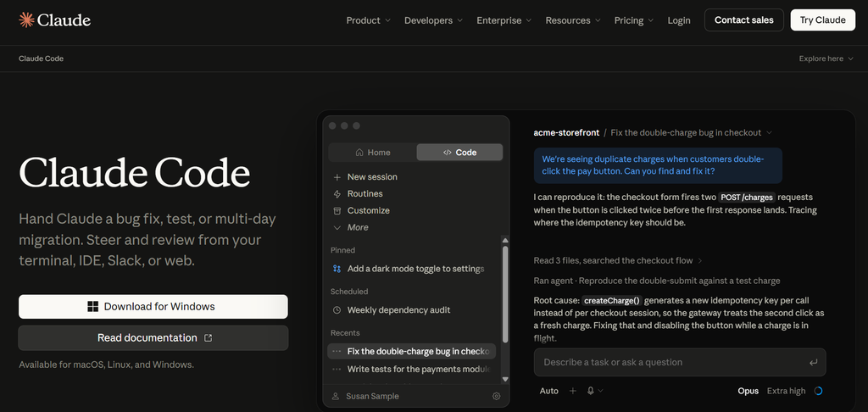Click the plus icon beside New session

337,177
